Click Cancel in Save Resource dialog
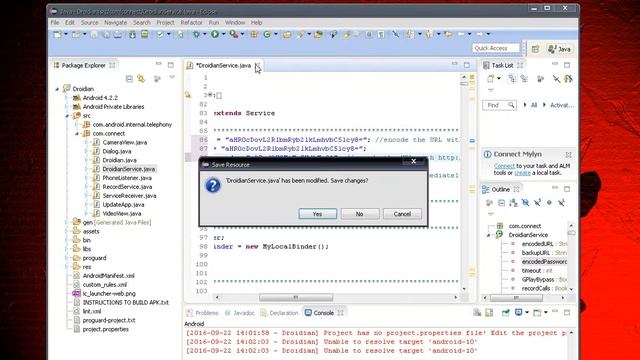Screen dimensions: 640x360 (x=402, y=214)
